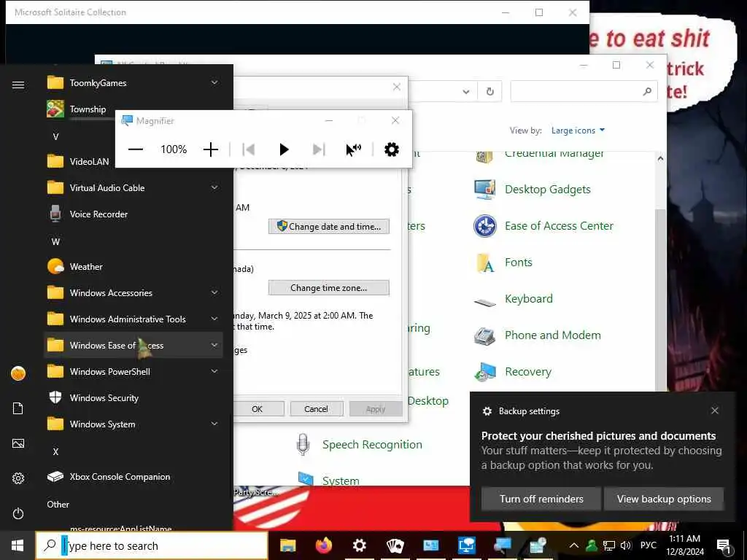Viewport: 747px width, 560px height.
Task: Click Windows Start button
Action: [x=18, y=545]
